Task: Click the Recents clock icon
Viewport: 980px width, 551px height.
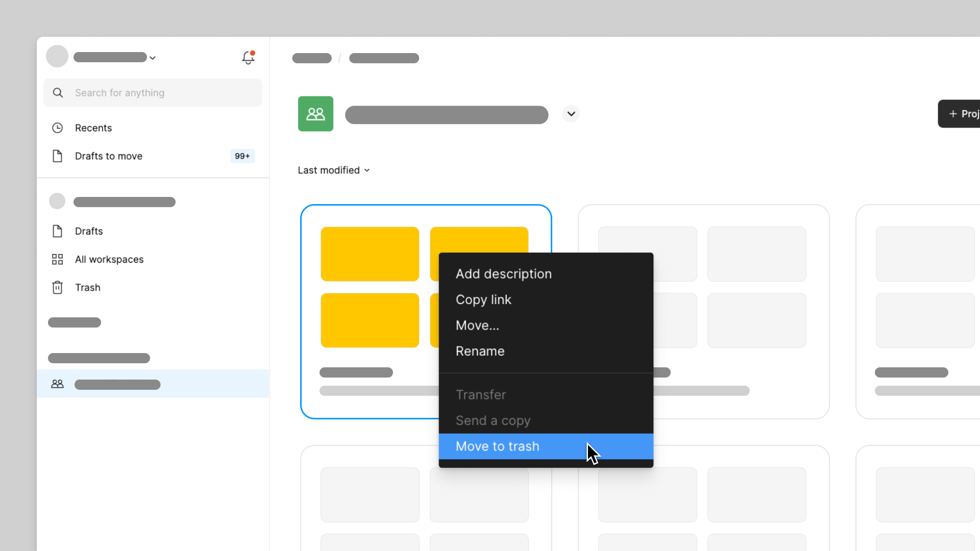Action: (x=57, y=128)
